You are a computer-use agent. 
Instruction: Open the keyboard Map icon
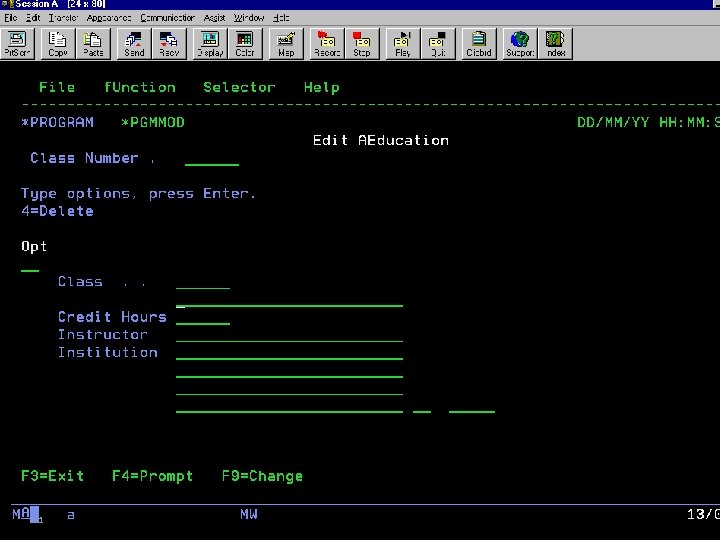(286, 44)
